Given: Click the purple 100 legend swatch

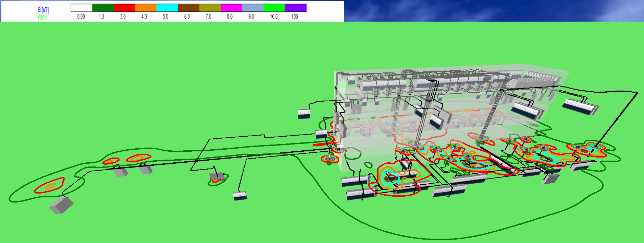Looking at the screenshot, I should point(296,8).
